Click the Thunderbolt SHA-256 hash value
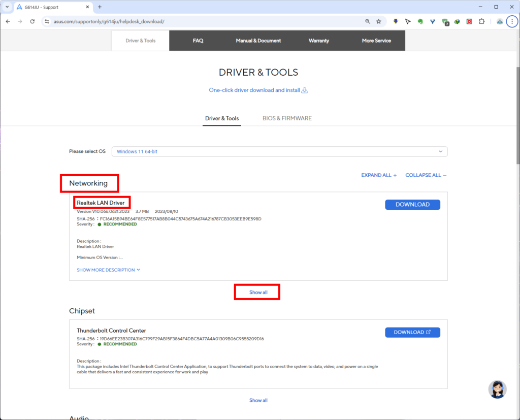520x420 pixels. click(x=182, y=339)
